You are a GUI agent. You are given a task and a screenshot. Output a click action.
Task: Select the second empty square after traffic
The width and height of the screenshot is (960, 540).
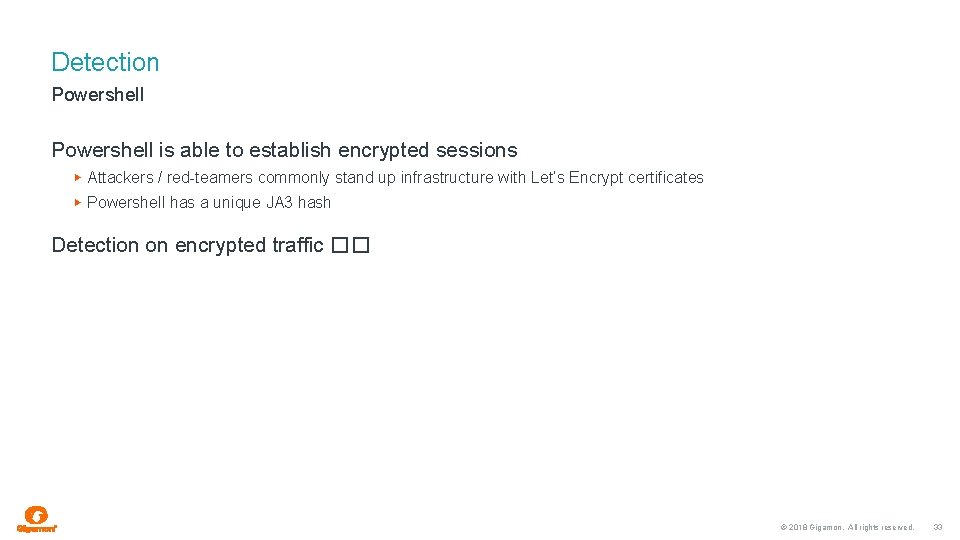[361, 246]
